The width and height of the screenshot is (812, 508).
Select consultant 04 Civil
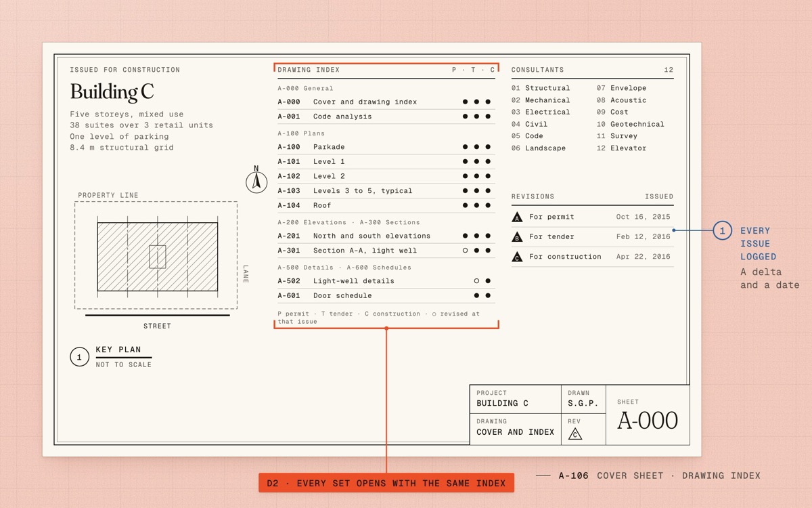(x=530, y=124)
